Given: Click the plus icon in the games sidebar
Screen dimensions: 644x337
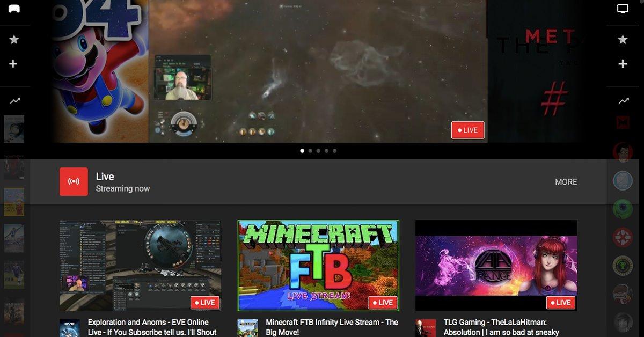Looking at the screenshot, I should [13, 64].
